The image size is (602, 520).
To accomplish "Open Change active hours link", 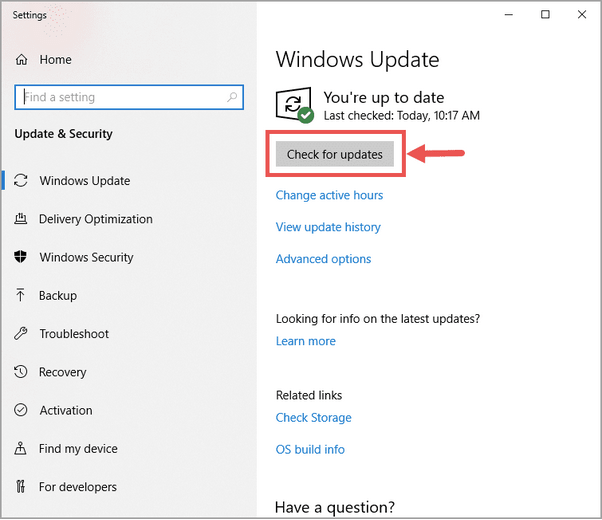I will (x=329, y=195).
